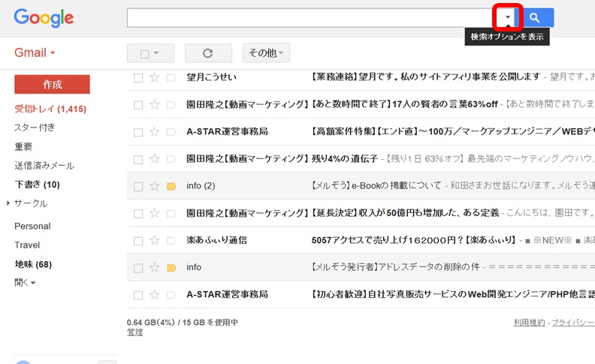Check the 残り4%の遺伝子 email checkbox
Viewport: 595px width, 364px height.
click(138, 159)
